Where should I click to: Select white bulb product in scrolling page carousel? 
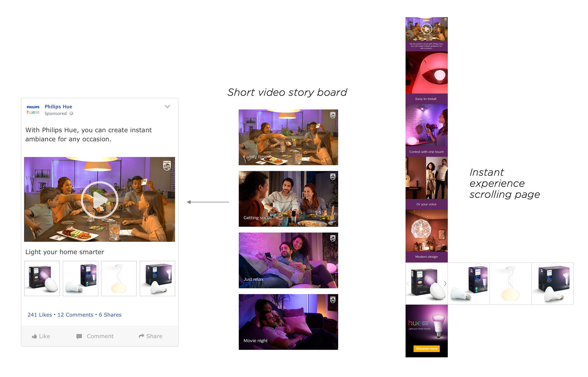point(469,284)
